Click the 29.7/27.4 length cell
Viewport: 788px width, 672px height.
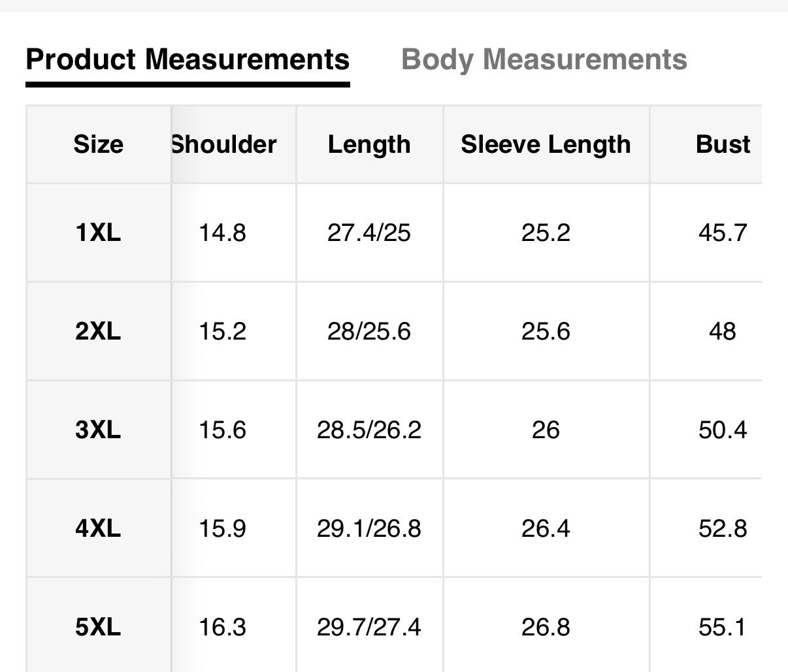pos(369,627)
